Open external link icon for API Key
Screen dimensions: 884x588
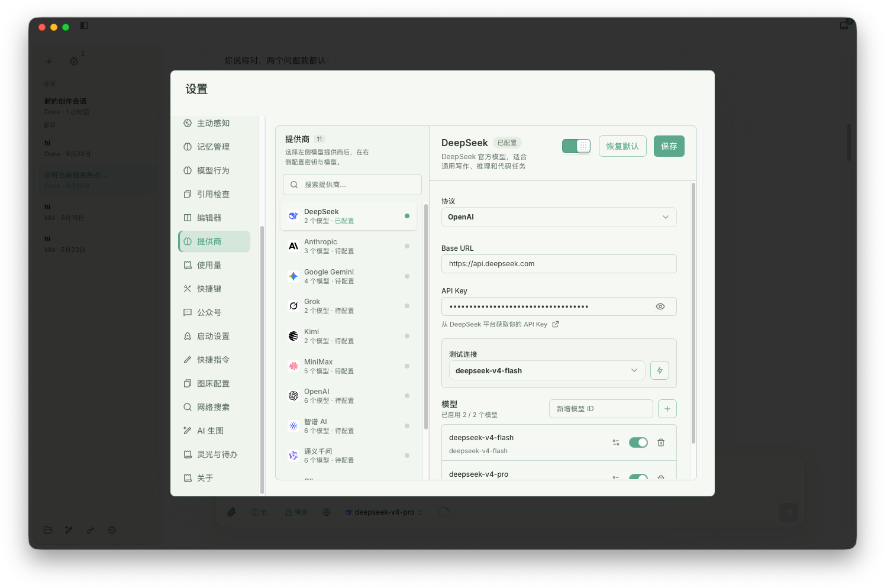click(x=555, y=324)
